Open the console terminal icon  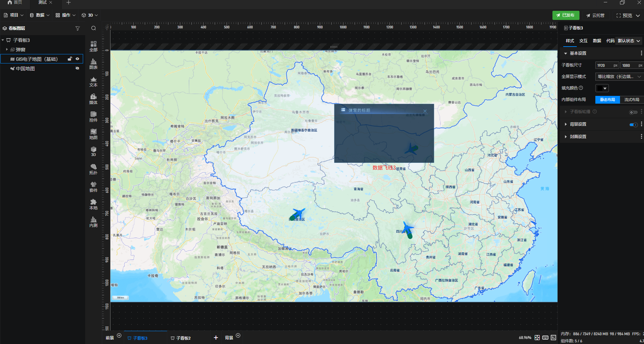point(553,338)
